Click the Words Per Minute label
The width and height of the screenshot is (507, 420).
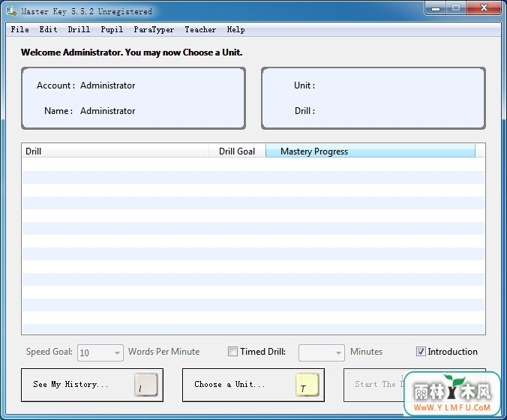(x=164, y=352)
